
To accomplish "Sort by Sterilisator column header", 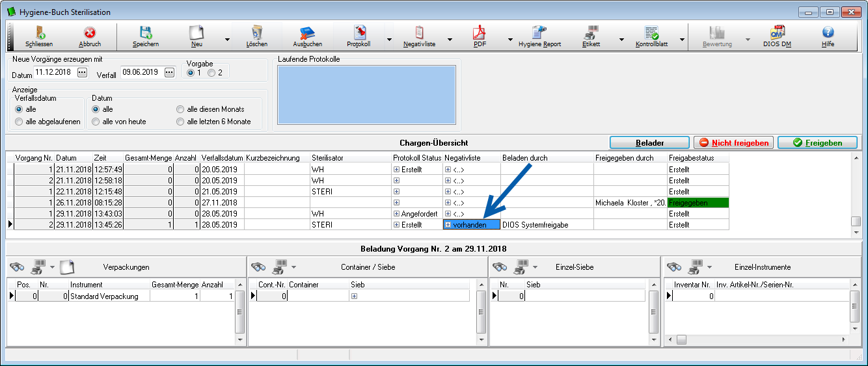I will pyautogui.click(x=350, y=158).
